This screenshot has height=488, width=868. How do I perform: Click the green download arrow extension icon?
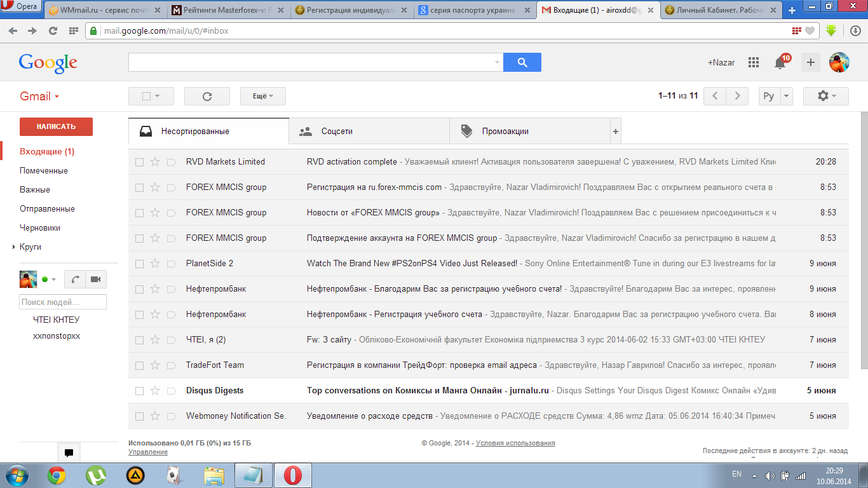(x=831, y=30)
